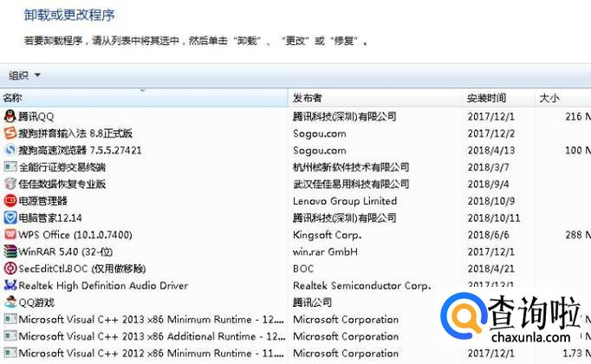Click install date 2018/10/9

point(491,201)
